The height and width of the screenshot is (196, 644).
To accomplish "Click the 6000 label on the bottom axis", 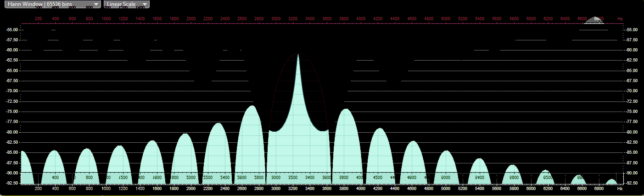I will click(x=531, y=189).
